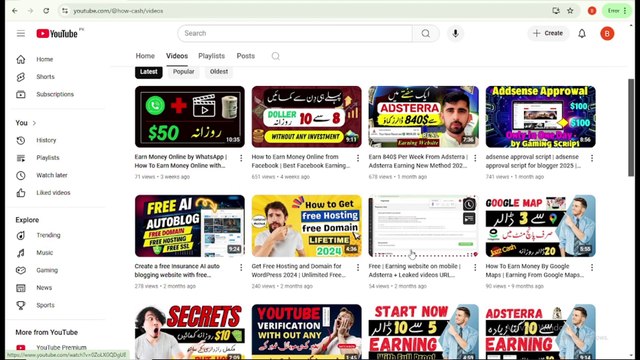The image size is (640, 360).
Task: Expand the You section chevron
Action: pyautogui.click(x=34, y=123)
